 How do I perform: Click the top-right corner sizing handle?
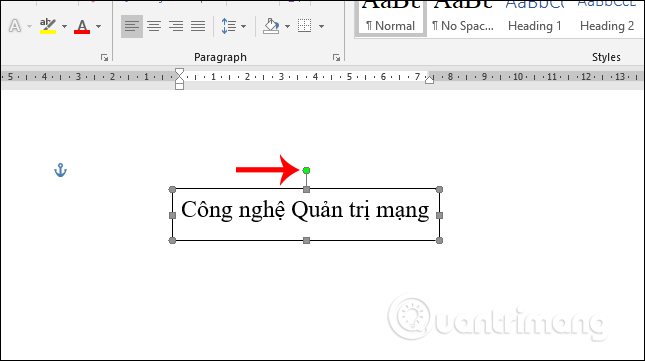(x=439, y=190)
